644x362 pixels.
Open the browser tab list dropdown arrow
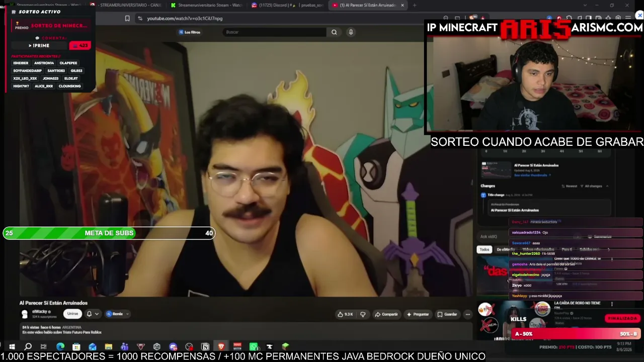pos(585,6)
